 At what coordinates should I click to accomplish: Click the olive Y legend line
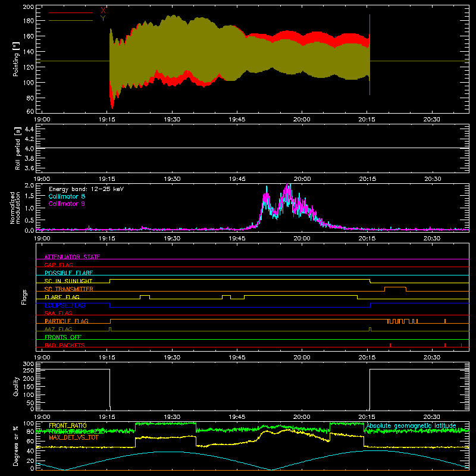coord(71,20)
